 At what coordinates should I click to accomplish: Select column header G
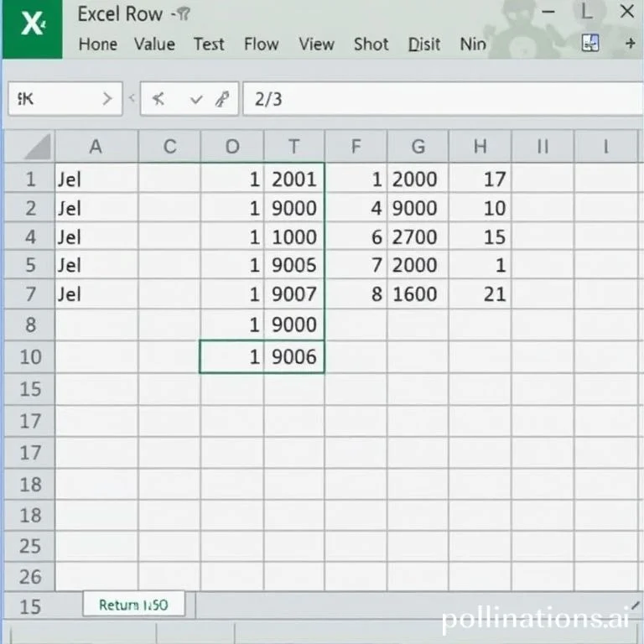418,148
